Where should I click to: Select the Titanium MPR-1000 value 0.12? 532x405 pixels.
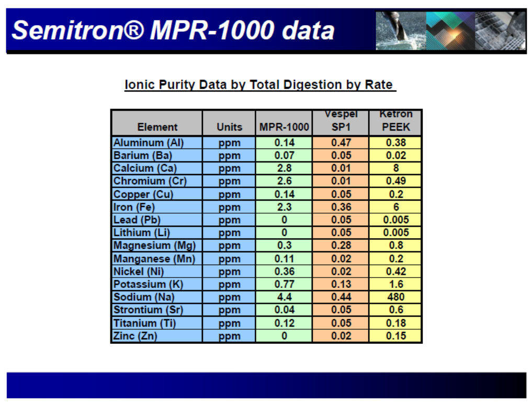284,323
